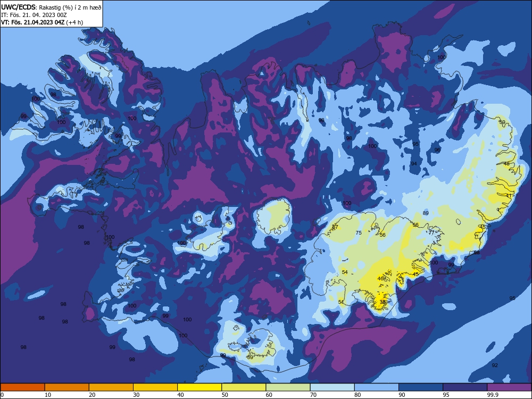
Task: Click the station value 89
Action: 426,213
